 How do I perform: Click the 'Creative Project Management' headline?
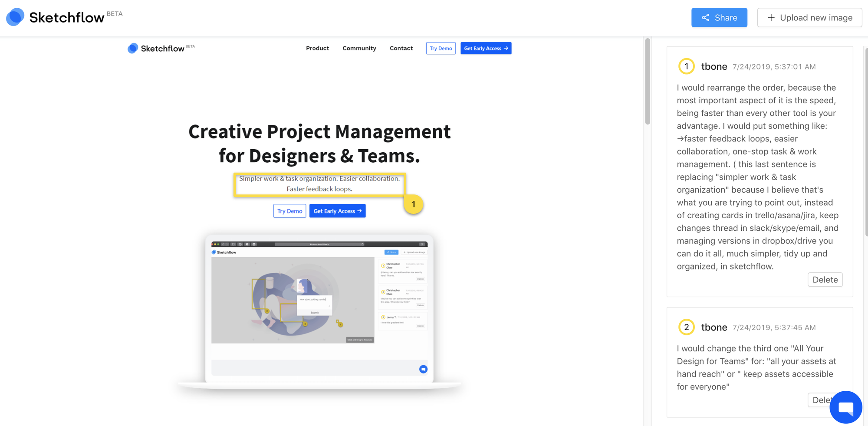[319, 144]
